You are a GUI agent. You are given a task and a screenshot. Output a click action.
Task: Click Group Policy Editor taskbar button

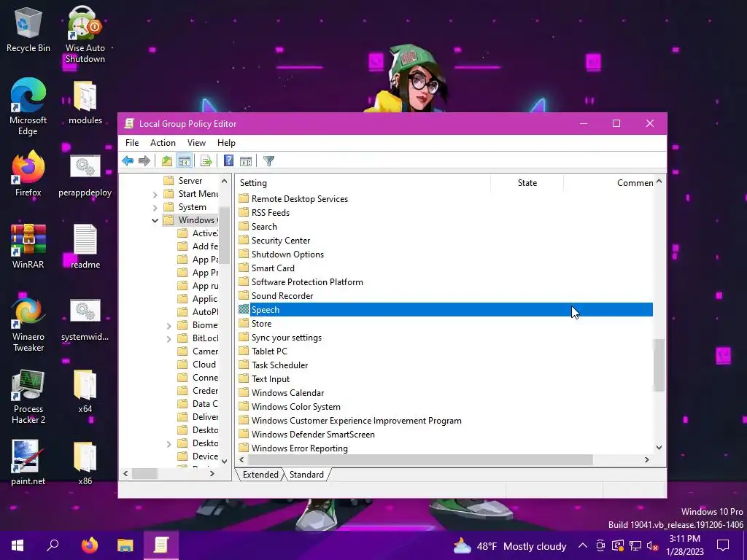[x=161, y=545]
